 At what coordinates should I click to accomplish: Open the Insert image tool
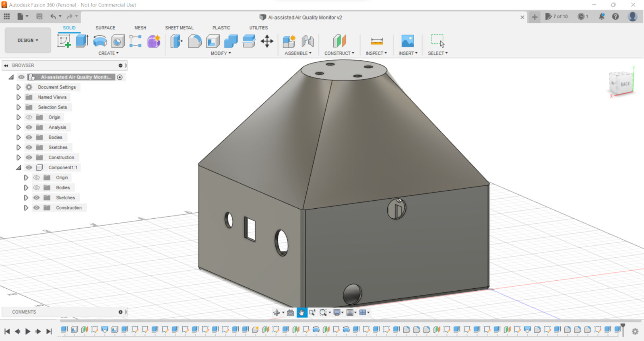click(407, 41)
